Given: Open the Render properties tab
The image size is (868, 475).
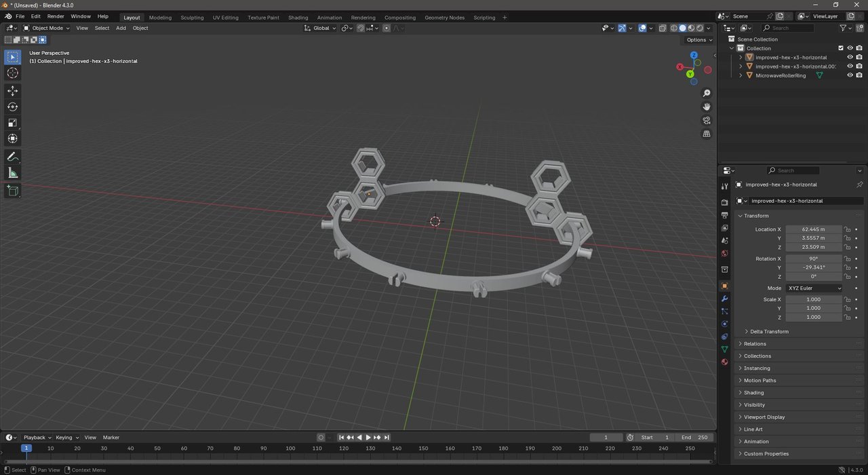Looking at the screenshot, I should click(724, 202).
